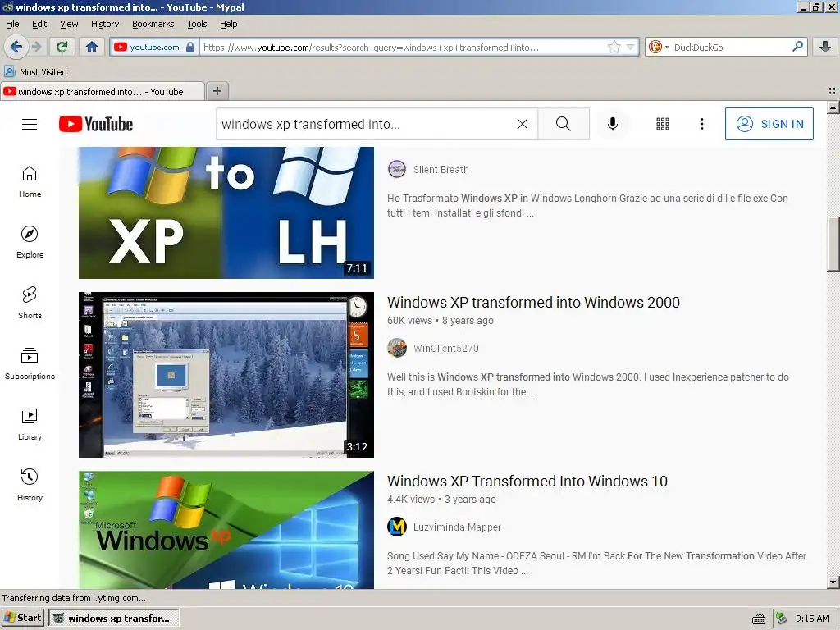840x630 pixels.
Task: Open the YouTube apps grid
Action: pyautogui.click(x=663, y=125)
